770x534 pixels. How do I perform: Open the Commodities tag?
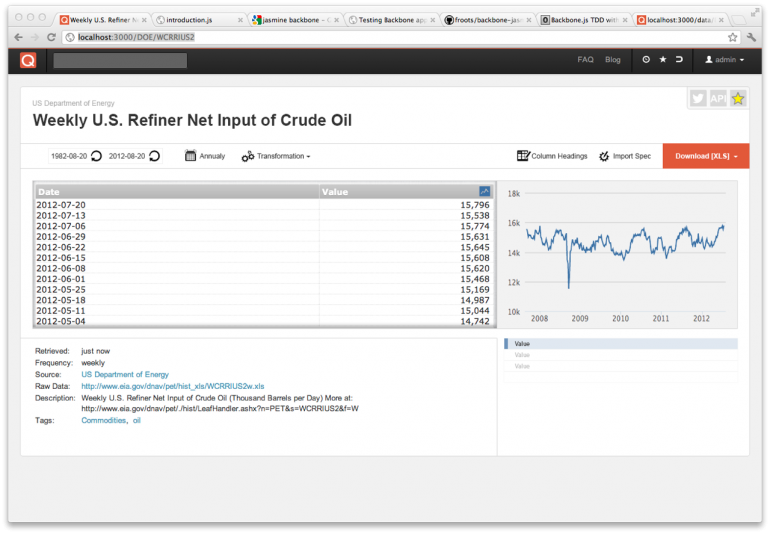104,421
